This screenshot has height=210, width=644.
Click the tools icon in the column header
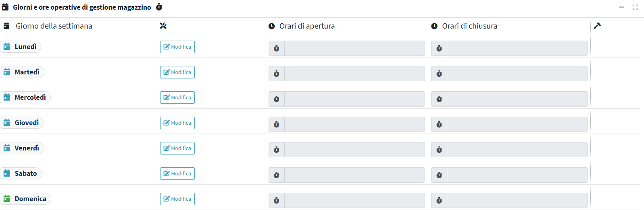tap(163, 26)
